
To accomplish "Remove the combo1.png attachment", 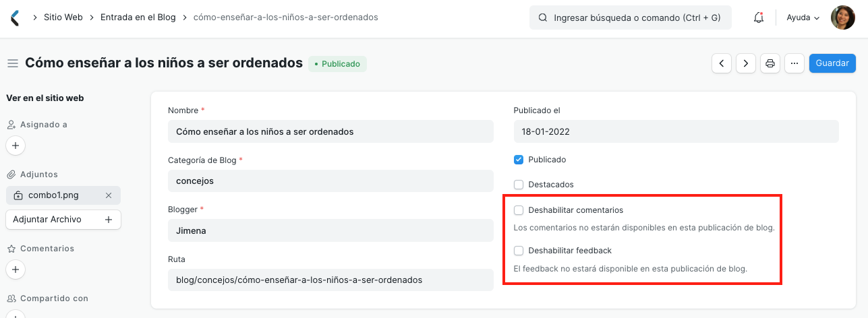I will [109, 195].
